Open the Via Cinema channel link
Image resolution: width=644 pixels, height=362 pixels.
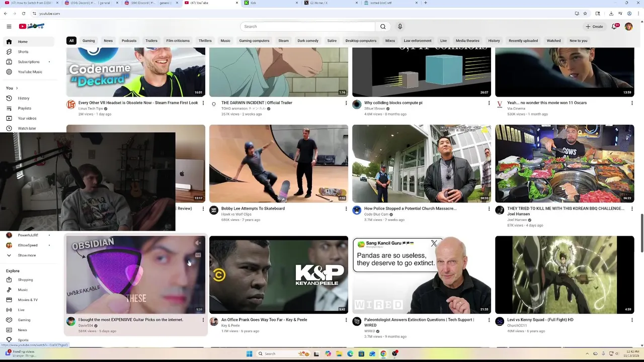516,109
